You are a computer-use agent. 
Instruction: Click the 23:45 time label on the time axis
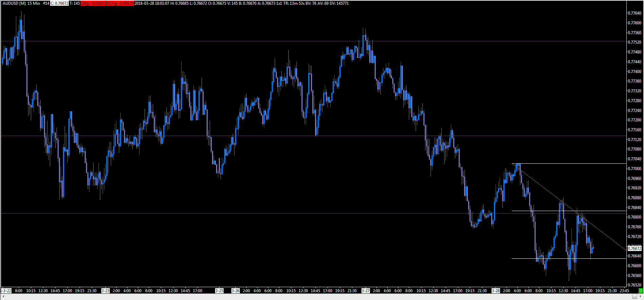624,291
